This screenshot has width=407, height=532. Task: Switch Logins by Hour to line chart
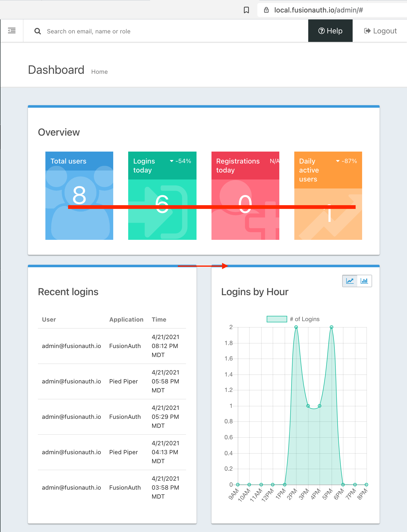[350, 281]
